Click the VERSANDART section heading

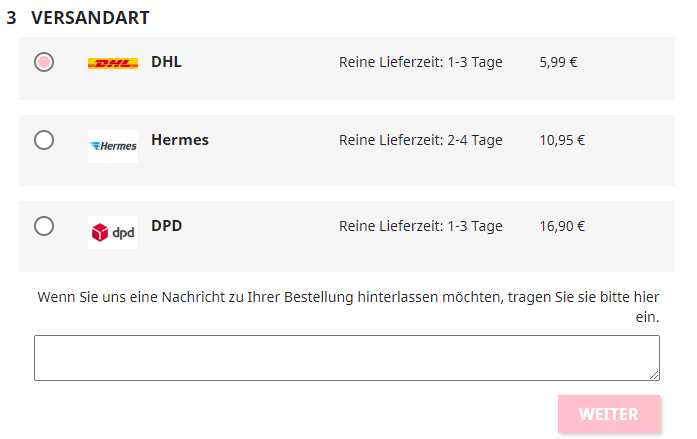coord(90,18)
